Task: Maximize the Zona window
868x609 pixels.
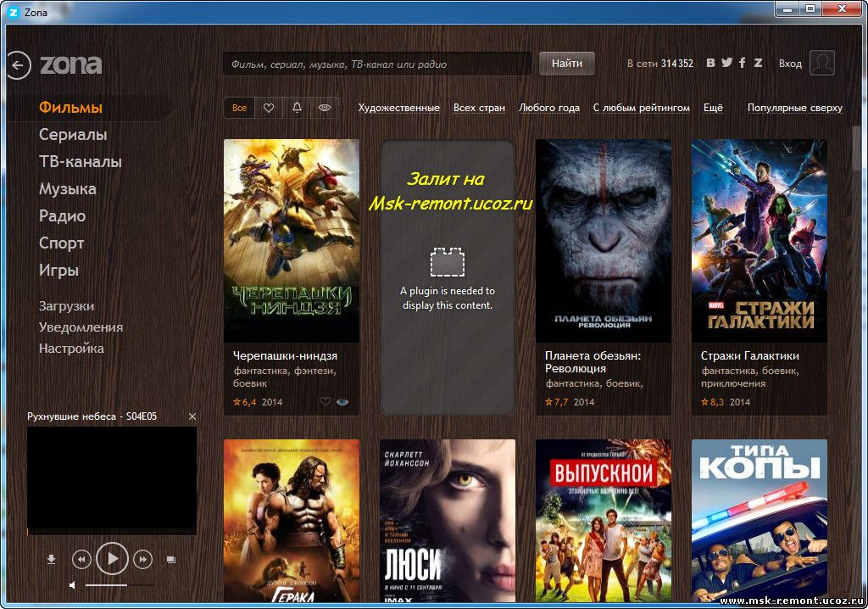Action: pos(810,8)
